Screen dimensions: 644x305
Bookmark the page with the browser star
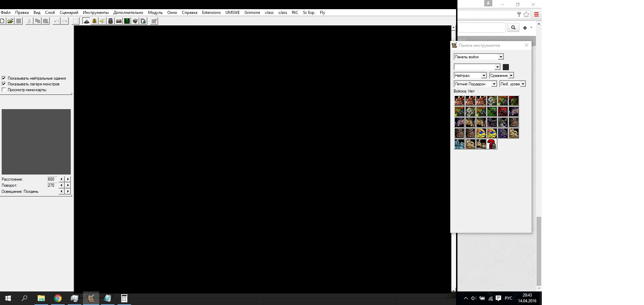click(526, 14)
